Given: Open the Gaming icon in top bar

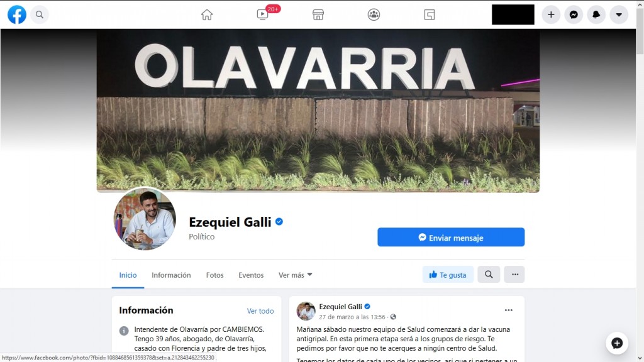Looking at the screenshot, I should coord(429,15).
